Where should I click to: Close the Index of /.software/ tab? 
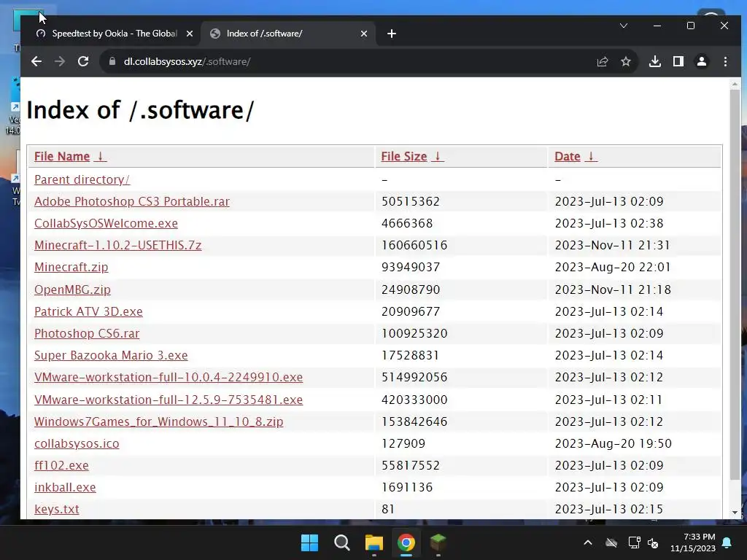(364, 34)
